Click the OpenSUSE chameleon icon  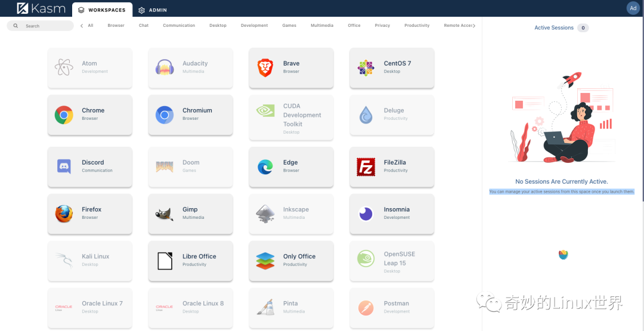pyautogui.click(x=366, y=258)
